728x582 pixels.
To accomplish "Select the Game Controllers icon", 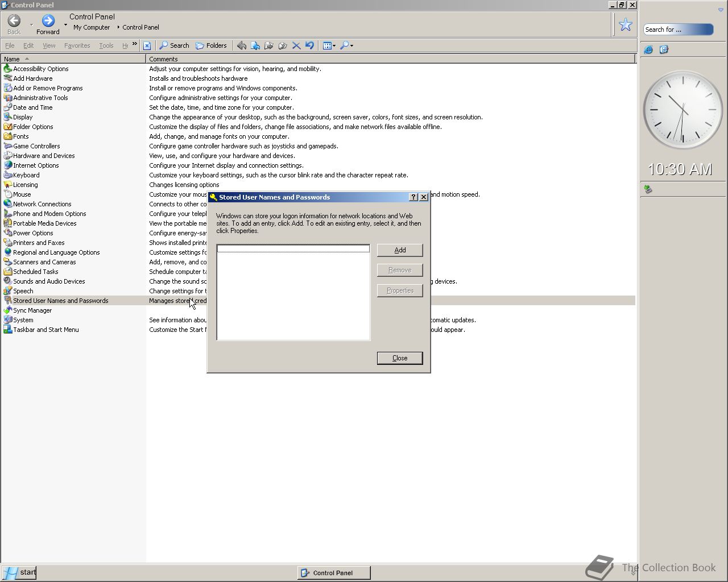I will coord(8,146).
